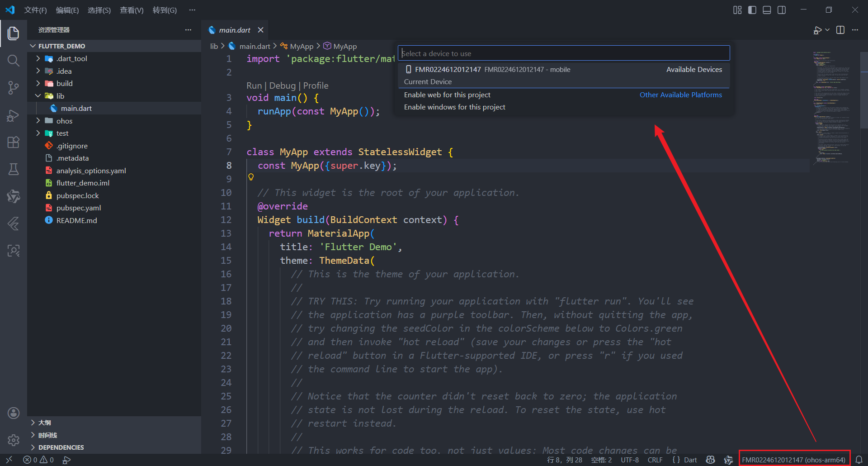The width and height of the screenshot is (868, 466).
Task: Open the Extensions view
Action: pyautogui.click(x=14, y=142)
